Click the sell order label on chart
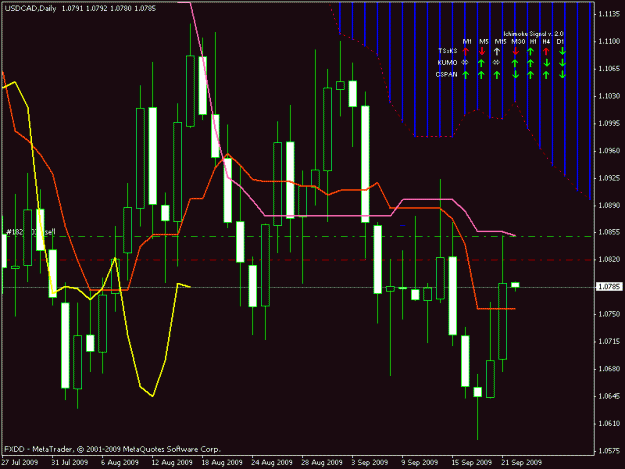 [x=31, y=232]
